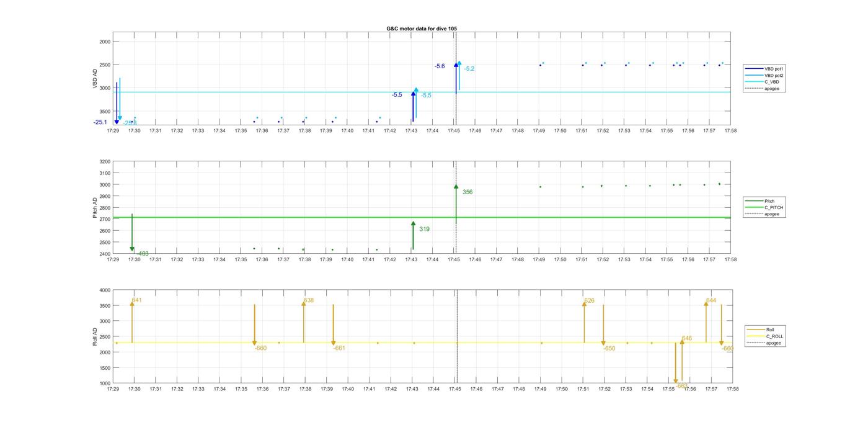The image size is (868, 430).
Task: Click the '2700' tick on Pitch axis
Action: (x=104, y=219)
